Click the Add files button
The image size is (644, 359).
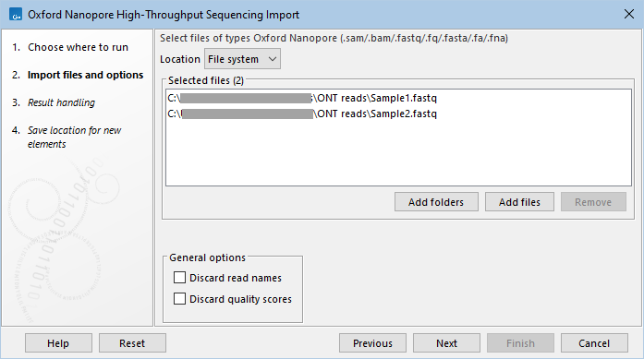pyautogui.click(x=519, y=202)
